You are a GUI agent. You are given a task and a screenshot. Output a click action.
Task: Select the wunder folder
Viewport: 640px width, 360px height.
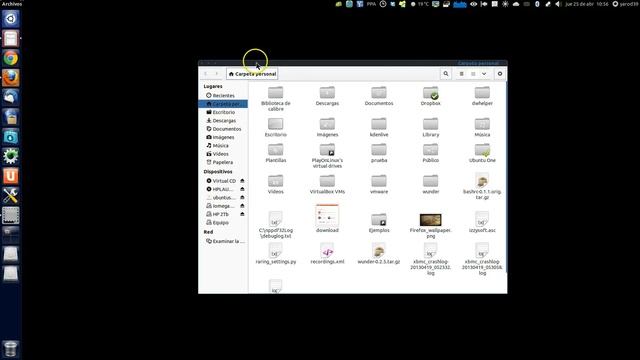click(431, 184)
